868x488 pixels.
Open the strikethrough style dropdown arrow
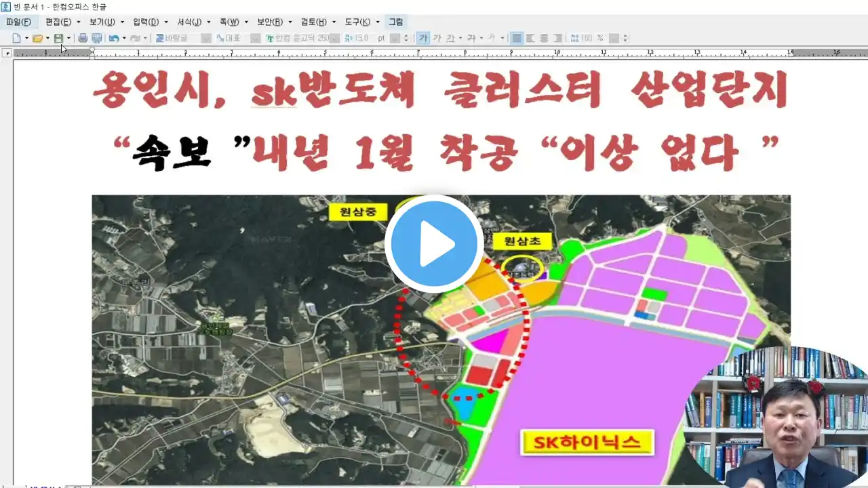tap(481, 38)
